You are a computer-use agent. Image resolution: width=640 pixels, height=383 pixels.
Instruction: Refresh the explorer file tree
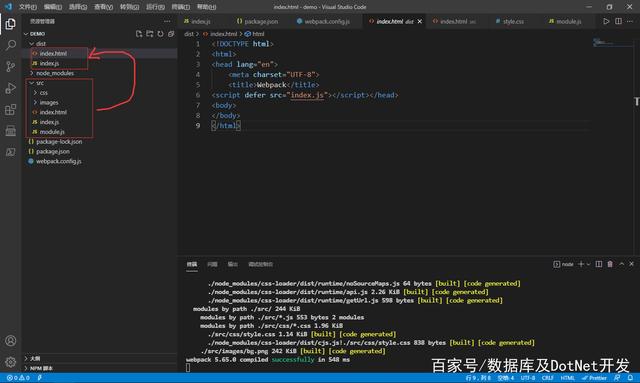[160, 34]
